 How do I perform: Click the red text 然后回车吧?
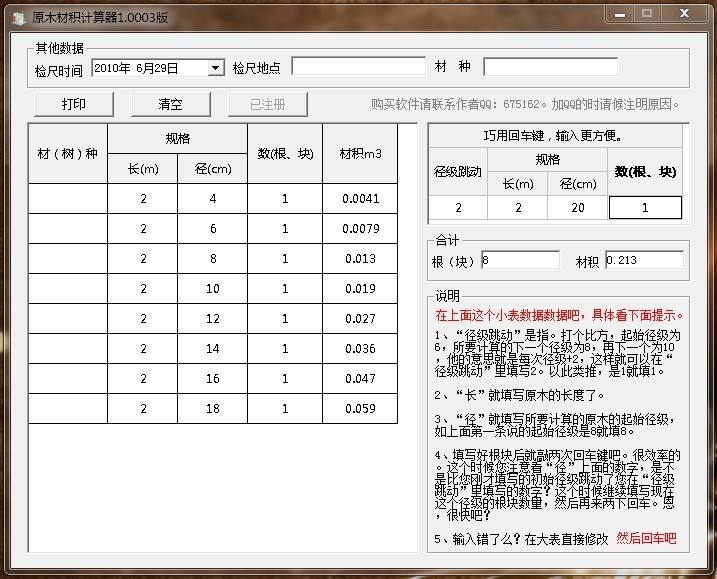click(x=646, y=538)
